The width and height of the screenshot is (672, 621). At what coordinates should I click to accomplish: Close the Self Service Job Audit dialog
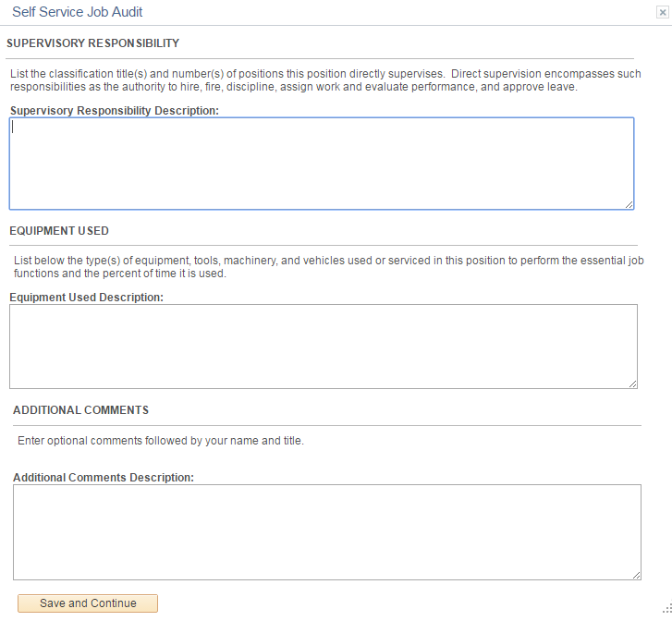point(662,13)
